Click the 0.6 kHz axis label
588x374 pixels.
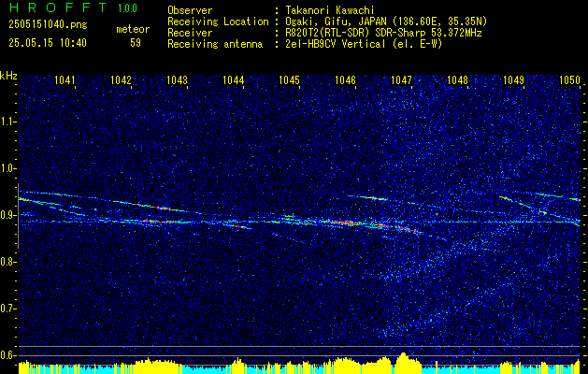(7, 355)
